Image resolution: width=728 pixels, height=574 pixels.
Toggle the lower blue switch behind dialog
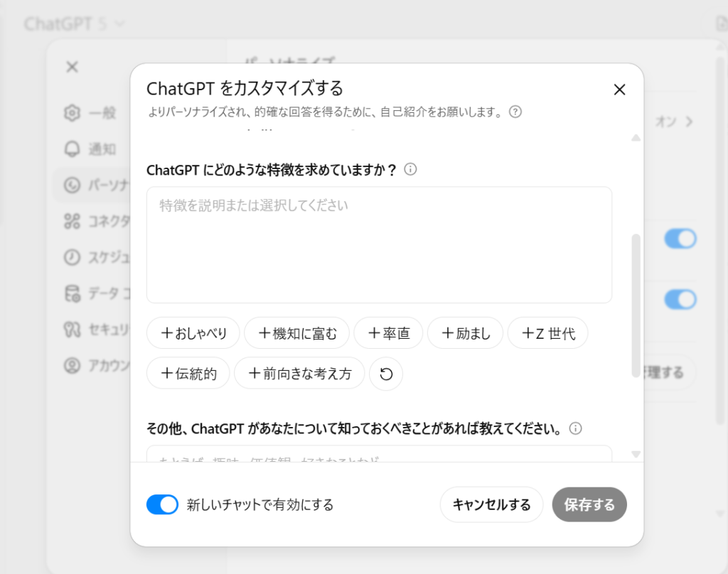point(680,299)
